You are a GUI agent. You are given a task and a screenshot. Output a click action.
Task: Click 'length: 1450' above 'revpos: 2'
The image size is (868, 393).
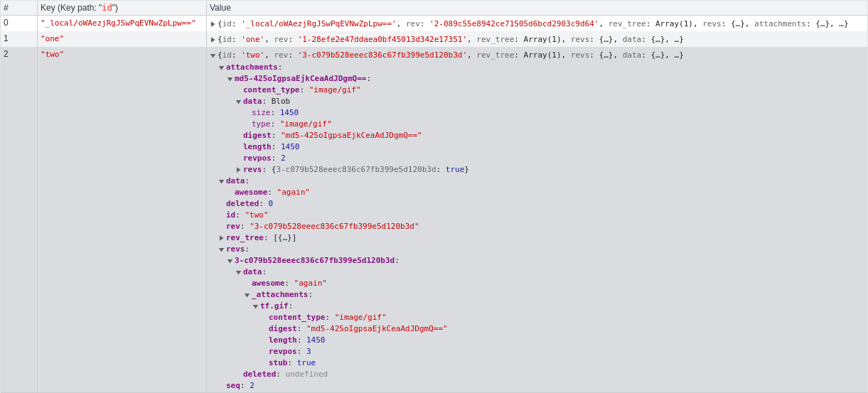[272, 147]
